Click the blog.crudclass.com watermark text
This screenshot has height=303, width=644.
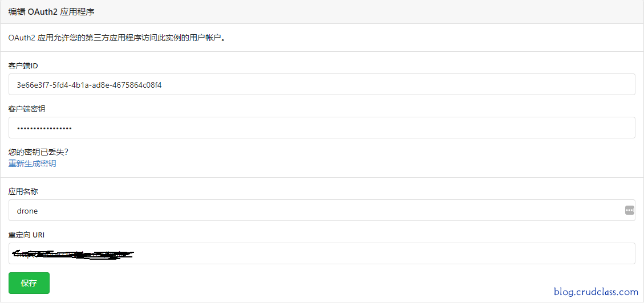(596, 292)
